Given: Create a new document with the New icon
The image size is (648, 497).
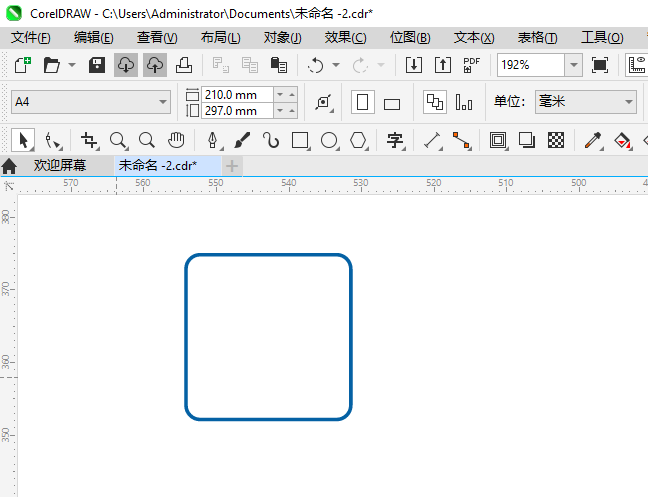Looking at the screenshot, I should (x=22, y=65).
